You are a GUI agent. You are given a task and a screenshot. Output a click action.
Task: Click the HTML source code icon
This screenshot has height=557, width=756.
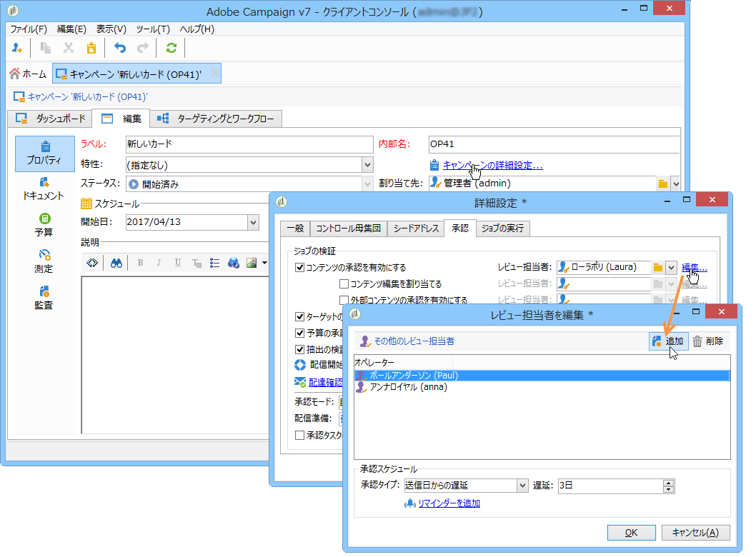pos(92,263)
